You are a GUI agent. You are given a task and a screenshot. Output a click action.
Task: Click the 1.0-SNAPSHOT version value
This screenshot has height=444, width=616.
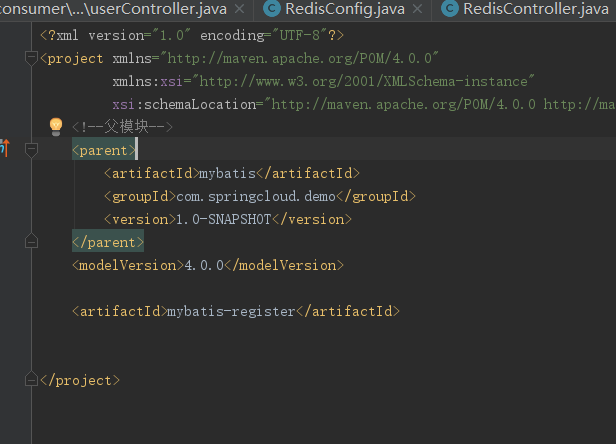coord(223,219)
